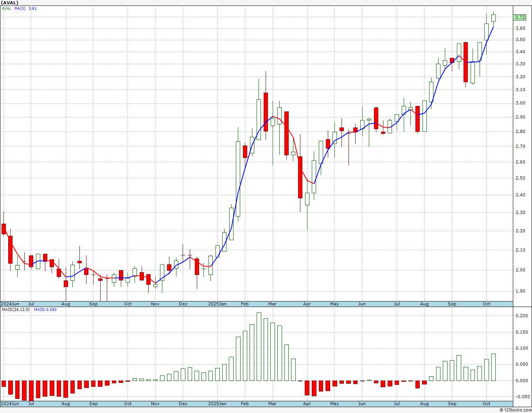
Task: Click the MA(3) indicator label
Action: [20, 8]
